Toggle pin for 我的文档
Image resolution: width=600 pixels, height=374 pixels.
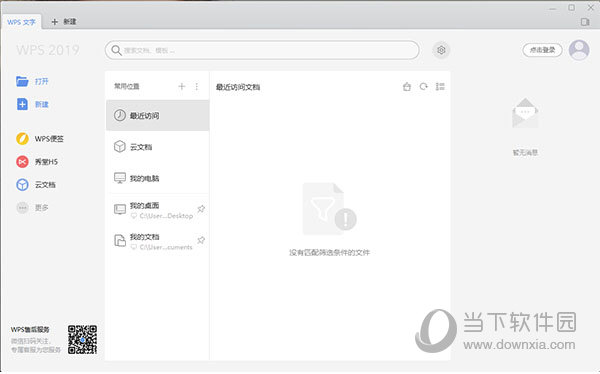coord(201,240)
